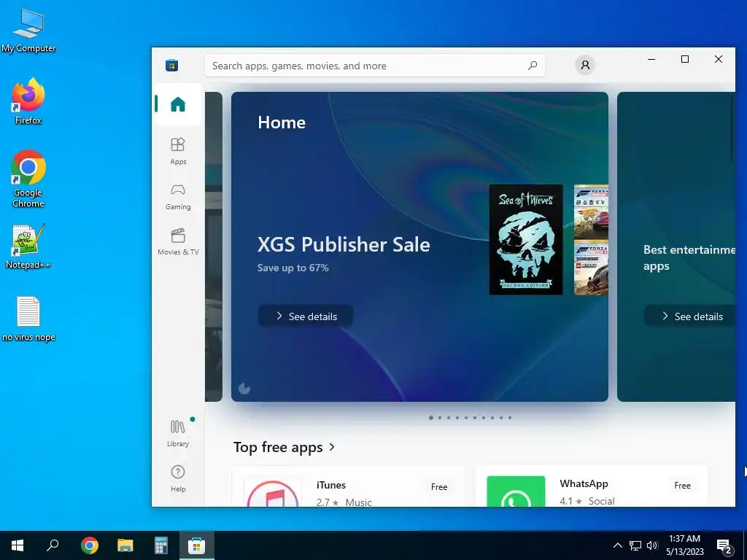
Task: Click Microsoft Store taskbar icon
Action: coord(196,545)
